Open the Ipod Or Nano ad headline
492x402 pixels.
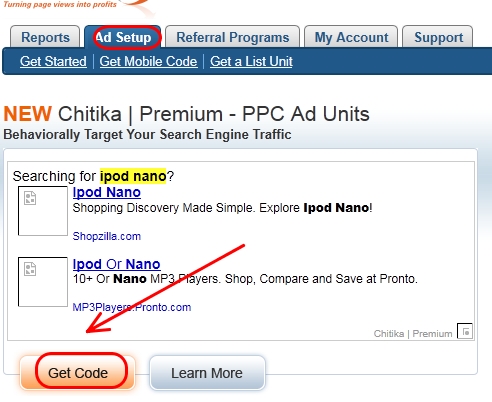117,264
